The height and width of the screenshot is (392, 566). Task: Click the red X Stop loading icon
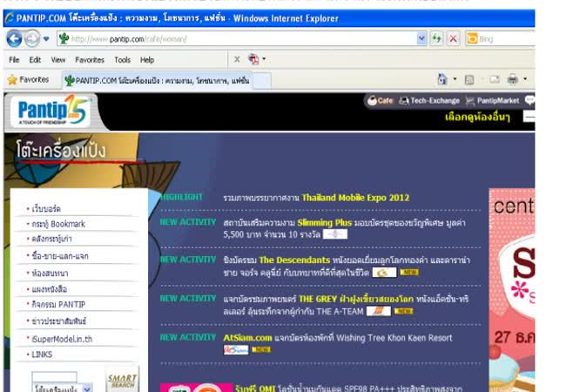click(454, 38)
